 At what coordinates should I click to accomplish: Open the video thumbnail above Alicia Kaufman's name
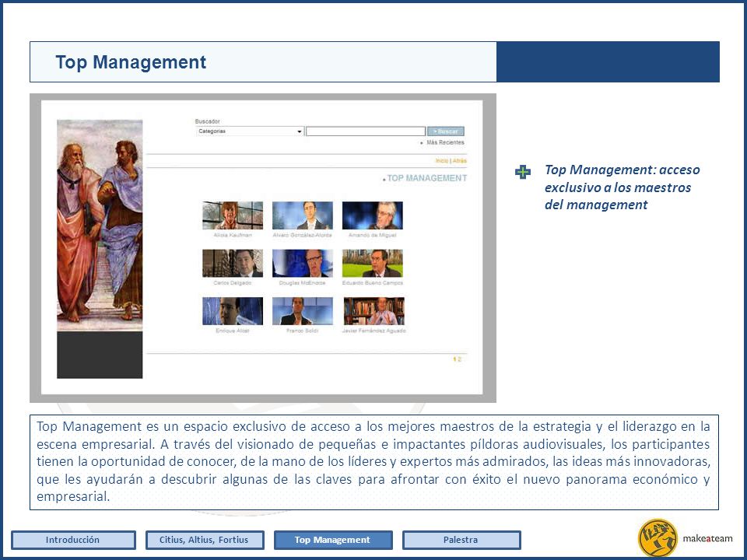pyautogui.click(x=233, y=215)
